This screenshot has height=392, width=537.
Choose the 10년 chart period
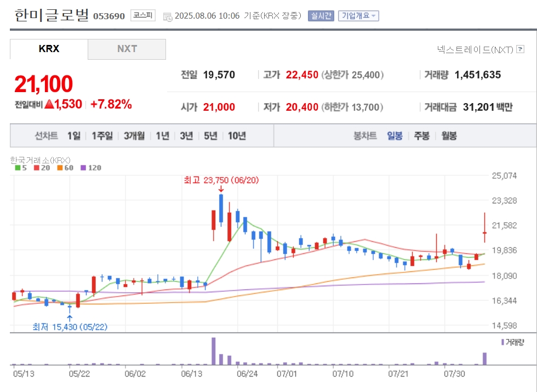[237, 136]
